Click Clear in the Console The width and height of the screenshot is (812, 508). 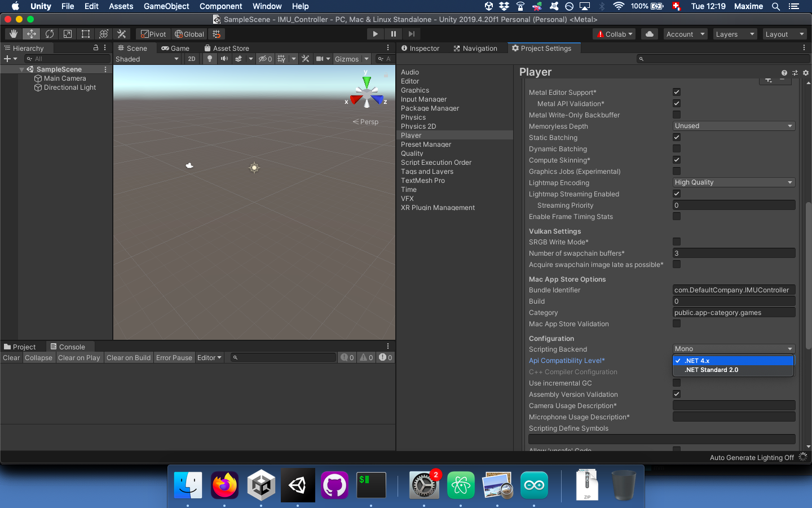(x=11, y=358)
